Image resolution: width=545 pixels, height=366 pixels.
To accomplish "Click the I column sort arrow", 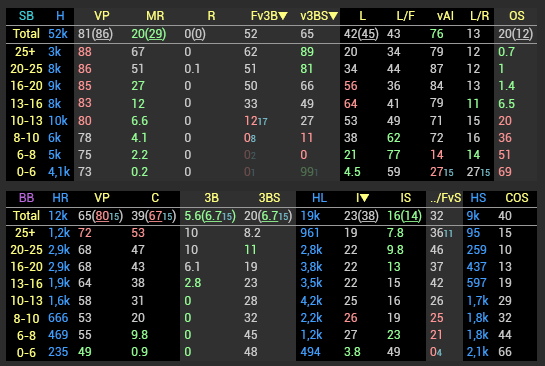I will (364, 198).
